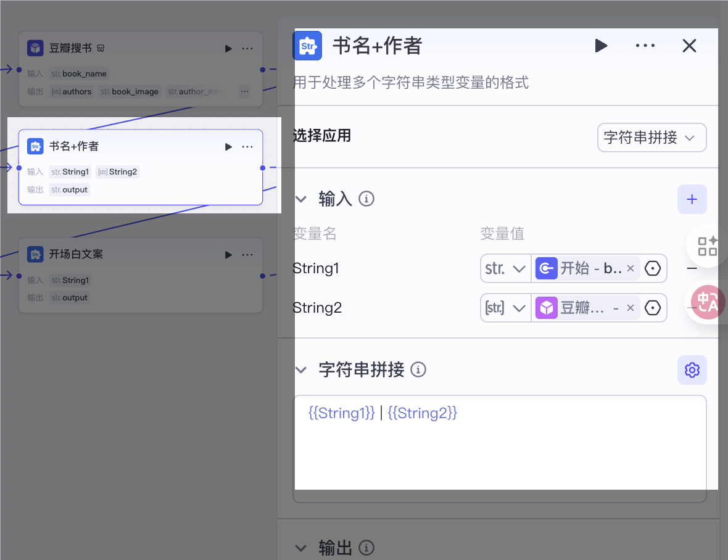This screenshot has width=728, height=560.
Task: Change String1 type via str. dropdown
Action: pyautogui.click(x=506, y=268)
